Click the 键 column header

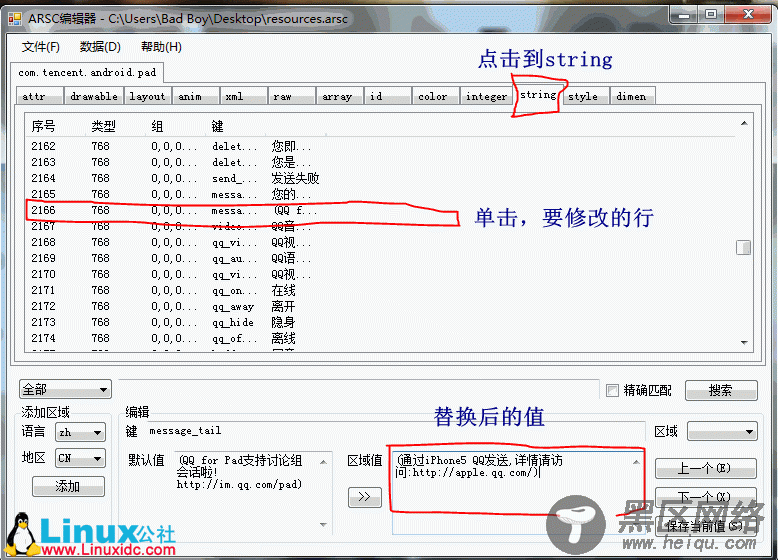tap(236, 126)
